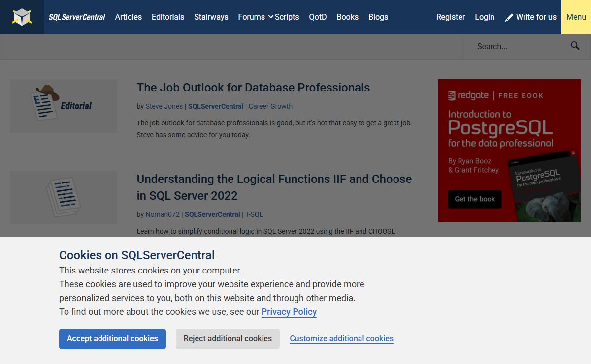Open Blogs in the navigation bar
This screenshot has width=591, height=364.
(x=378, y=17)
